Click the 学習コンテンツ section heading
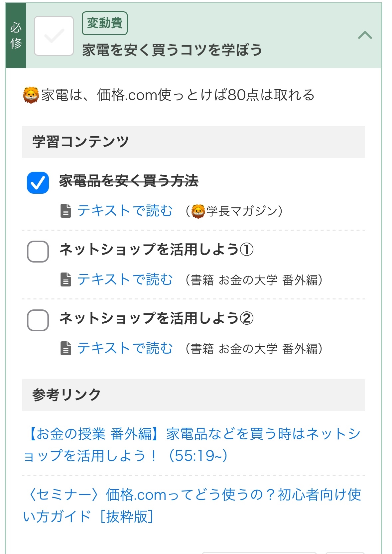The image size is (392, 554). (80, 142)
